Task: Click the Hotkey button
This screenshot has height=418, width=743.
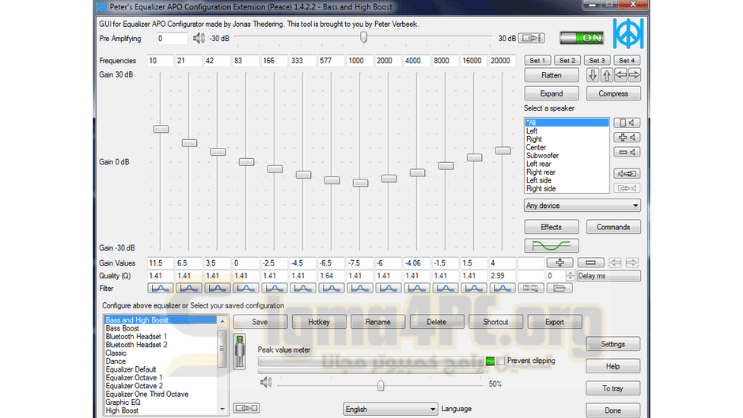Action: pos(319,322)
